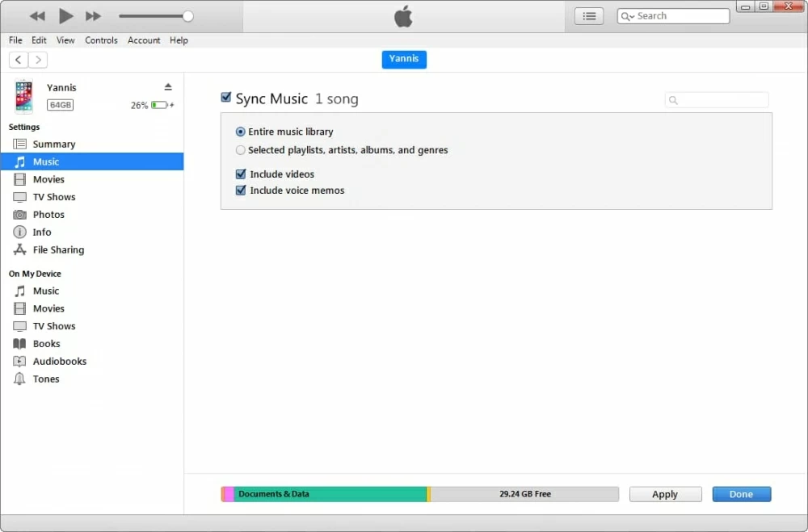
Task: Apply the current sync settings
Action: [x=665, y=493]
